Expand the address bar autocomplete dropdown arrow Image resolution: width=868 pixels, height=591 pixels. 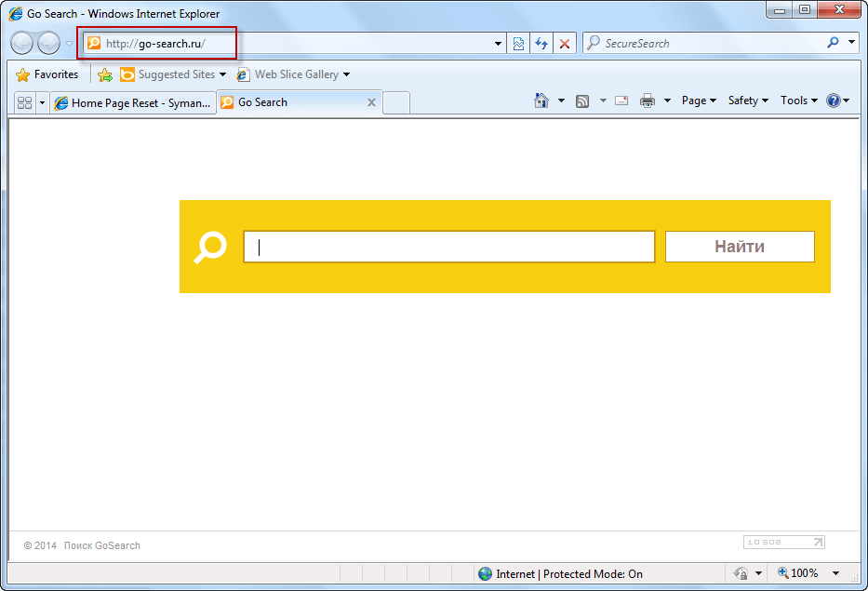click(x=498, y=44)
